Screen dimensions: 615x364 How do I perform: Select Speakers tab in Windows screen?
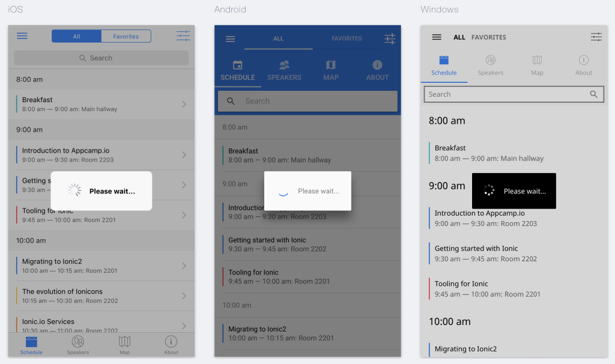pos(490,66)
